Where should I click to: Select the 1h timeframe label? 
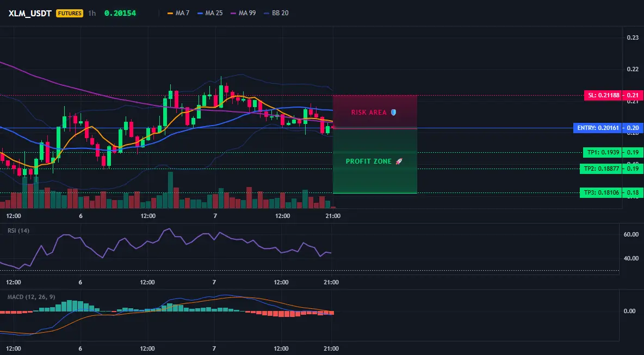[x=92, y=13]
